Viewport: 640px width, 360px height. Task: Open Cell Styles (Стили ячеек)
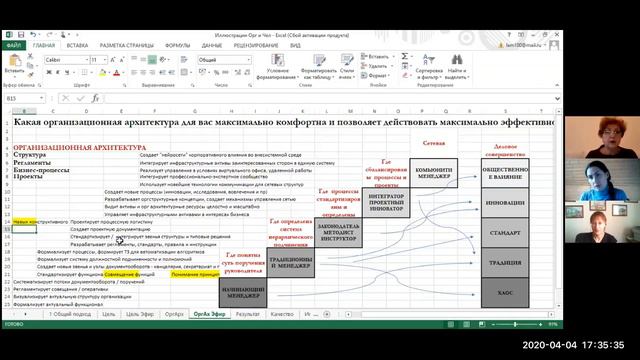347,67
